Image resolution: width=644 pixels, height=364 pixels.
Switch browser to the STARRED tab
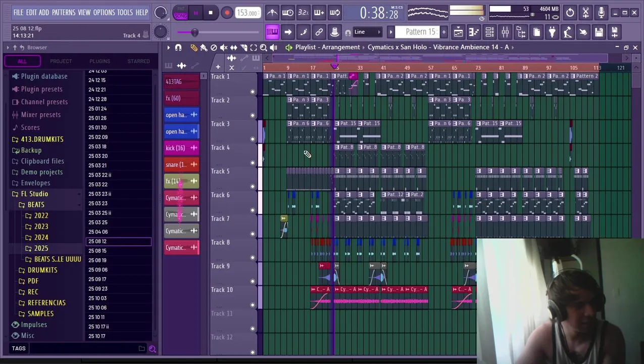[138, 61]
